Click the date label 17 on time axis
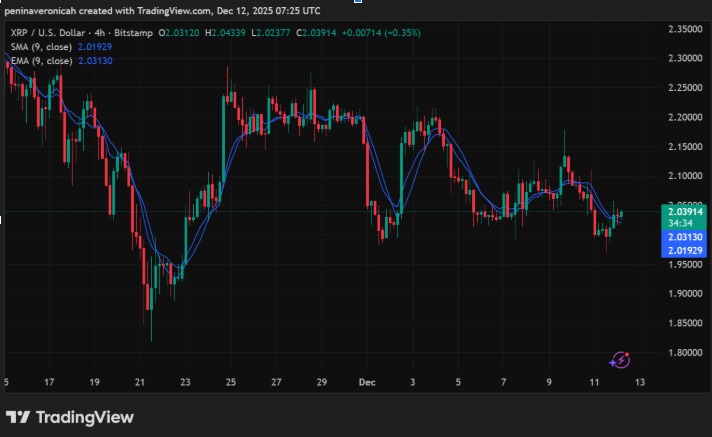The image size is (712, 437). (x=49, y=382)
